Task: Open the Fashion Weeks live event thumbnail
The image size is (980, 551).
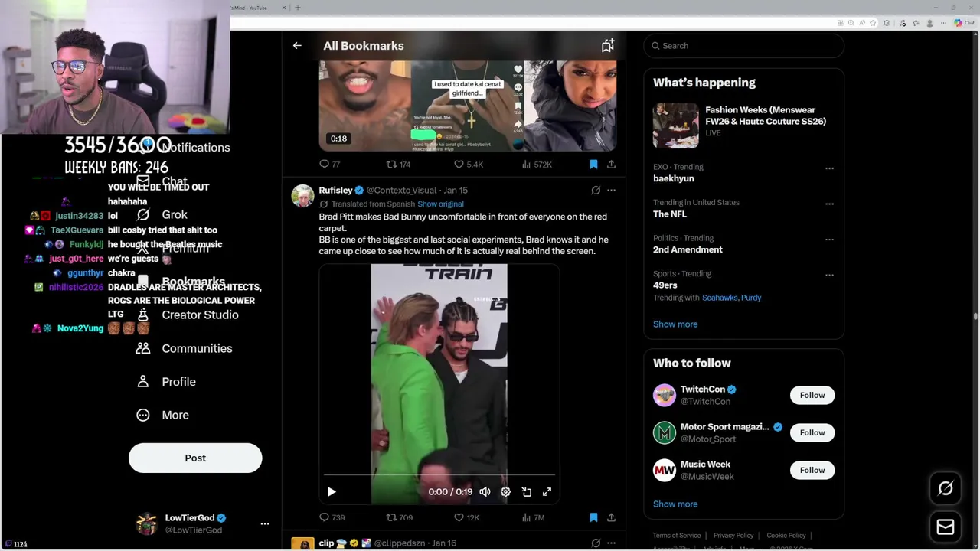Action: (x=676, y=125)
